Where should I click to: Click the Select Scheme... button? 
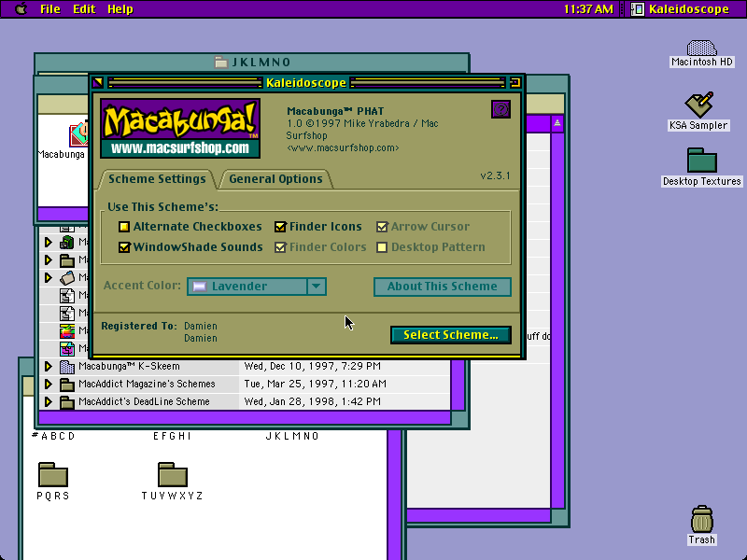click(x=451, y=335)
